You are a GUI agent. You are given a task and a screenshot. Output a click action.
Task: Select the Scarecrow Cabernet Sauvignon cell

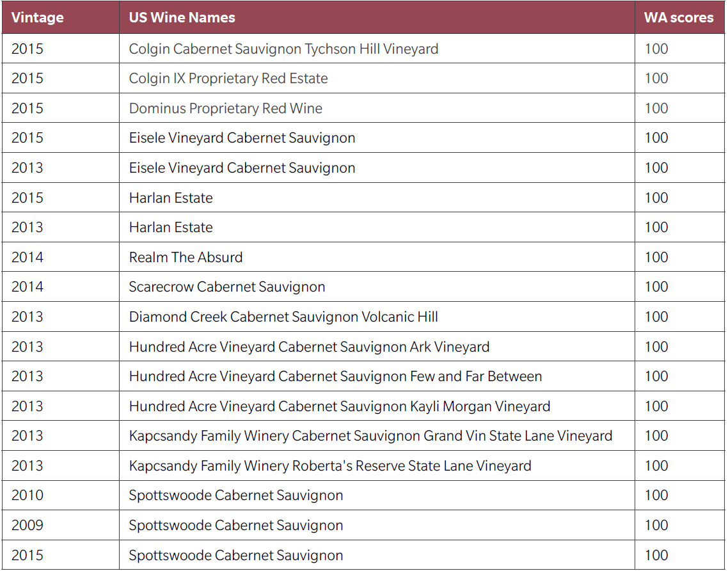click(227, 287)
